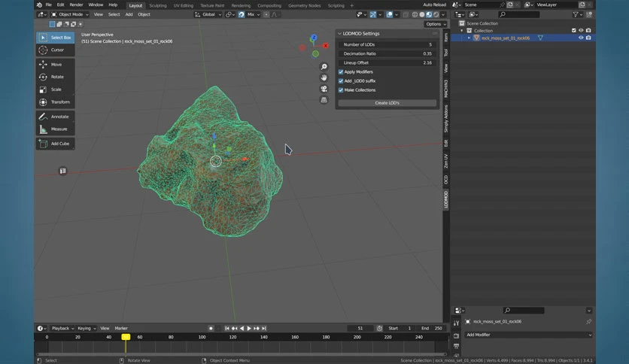Uncheck Apply Modifiers checkbox
This screenshot has height=364, width=629.
[x=341, y=72]
